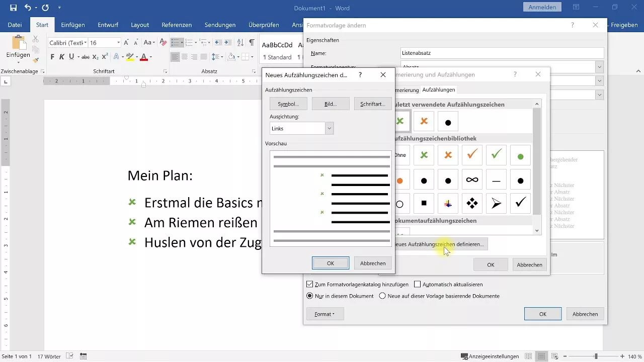The image size is (644, 362).
Task: Select the strikethrough icon
Action: click(86, 56)
